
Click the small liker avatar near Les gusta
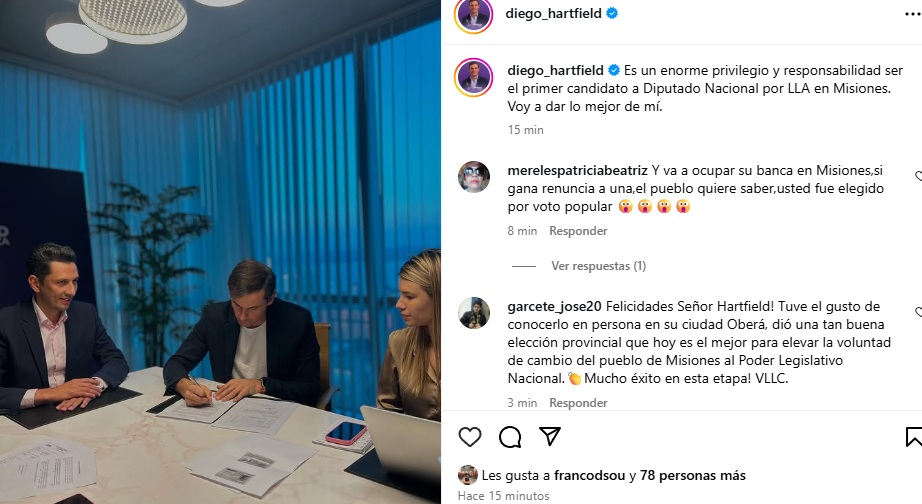point(468,475)
